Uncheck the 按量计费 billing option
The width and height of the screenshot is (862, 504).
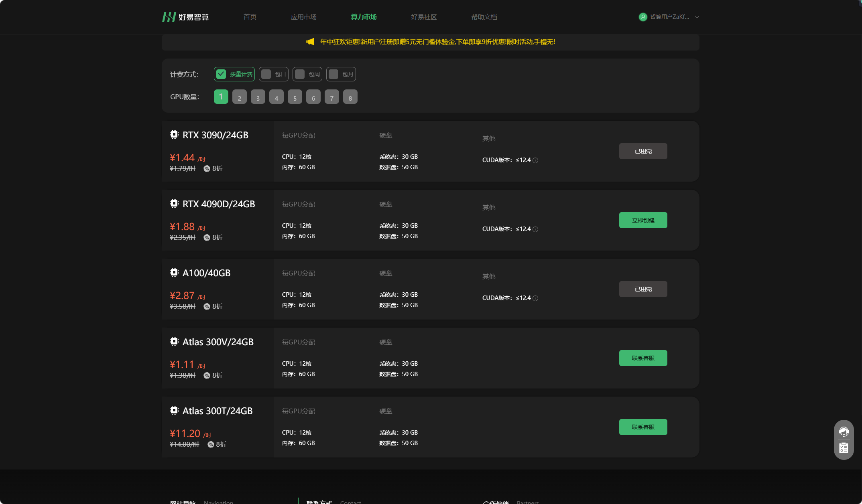coord(221,74)
